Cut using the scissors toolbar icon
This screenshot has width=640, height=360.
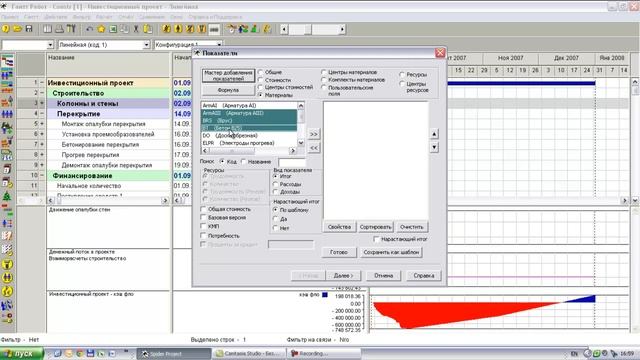(136, 29)
